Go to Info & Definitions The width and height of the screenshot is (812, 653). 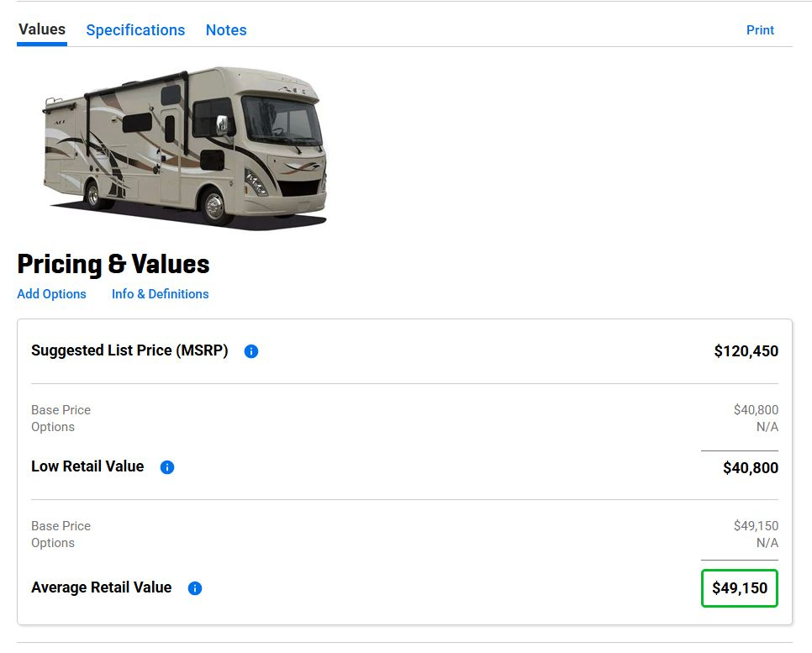pos(160,294)
